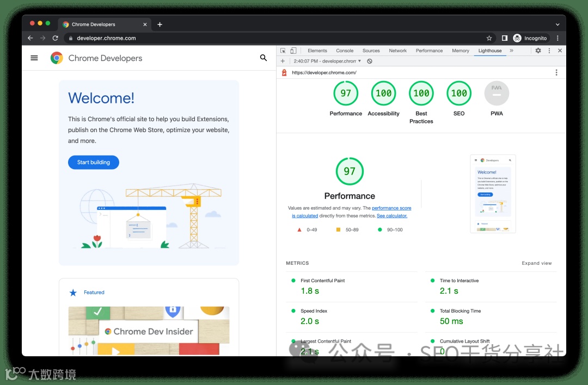Click the 50–89 orange legend entry
Viewport: 588px width, 385px height.
pyautogui.click(x=347, y=229)
